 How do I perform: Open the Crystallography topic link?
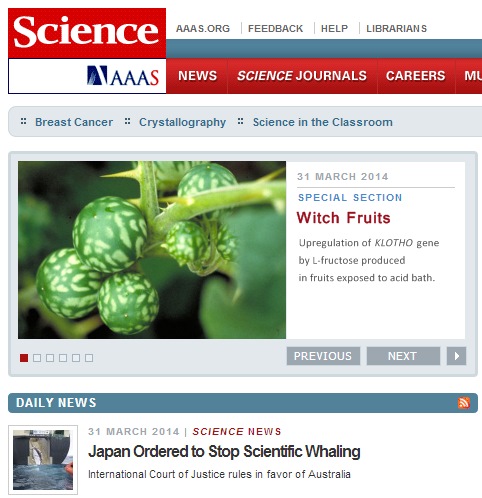(x=182, y=122)
